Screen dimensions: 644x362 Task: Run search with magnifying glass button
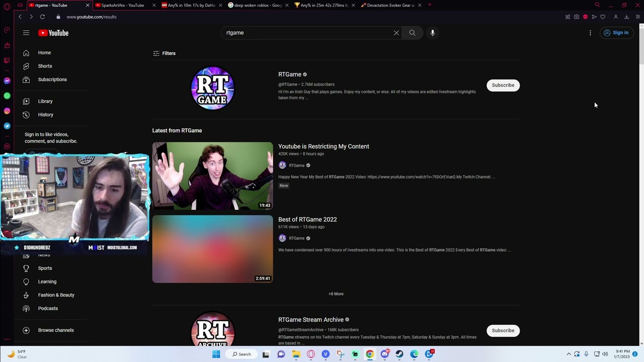click(413, 33)
